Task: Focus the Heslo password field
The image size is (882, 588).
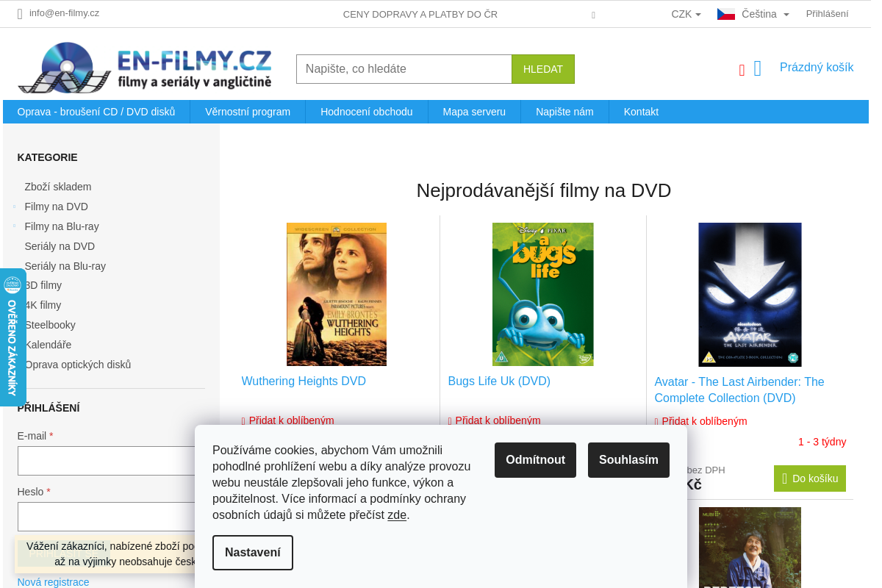Action: pyautogui.click(x=110, y=517)
